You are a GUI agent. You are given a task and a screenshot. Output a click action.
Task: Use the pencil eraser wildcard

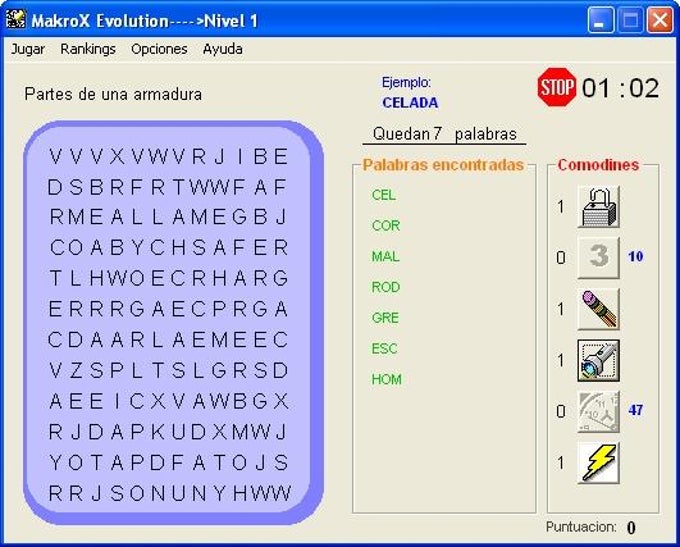(x=598, y=309)
